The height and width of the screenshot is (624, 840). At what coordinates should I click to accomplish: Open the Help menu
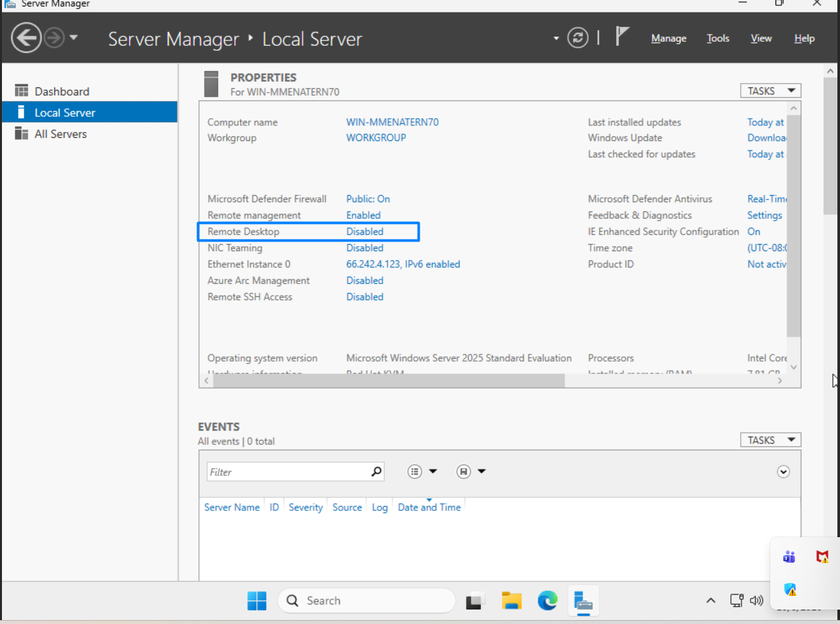point(804,39)
